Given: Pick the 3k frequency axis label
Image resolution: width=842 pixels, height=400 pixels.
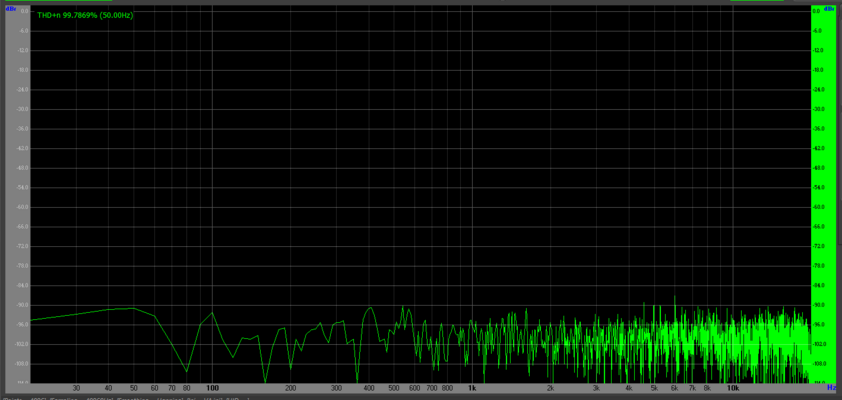Looking at the screenshot, I should pyautogui.click(x=597, y=388).
